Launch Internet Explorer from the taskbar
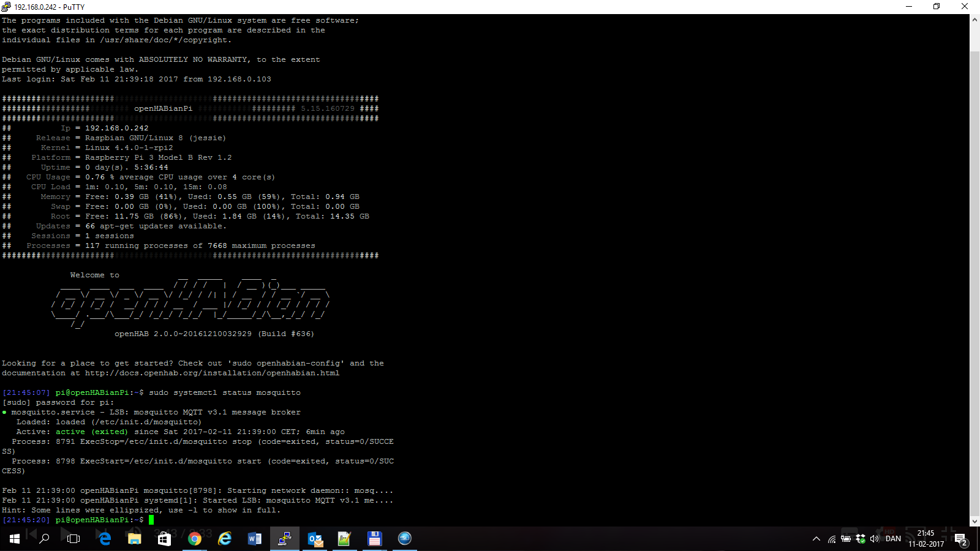The height and width of the screenshot is (551, 980). 225,539
